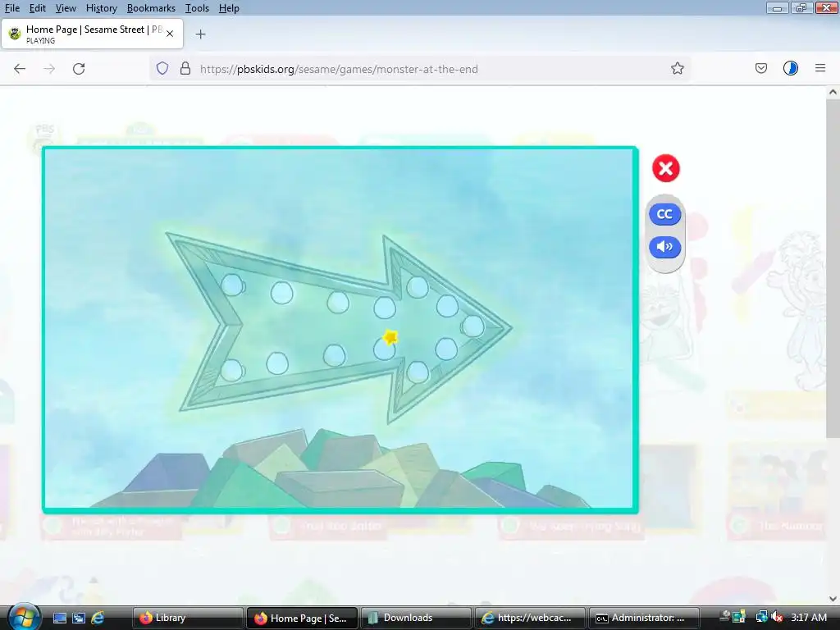Click the top-left light bulb on arrow
Viewport: 840px width, 630px height.
[x=232, y=285]
